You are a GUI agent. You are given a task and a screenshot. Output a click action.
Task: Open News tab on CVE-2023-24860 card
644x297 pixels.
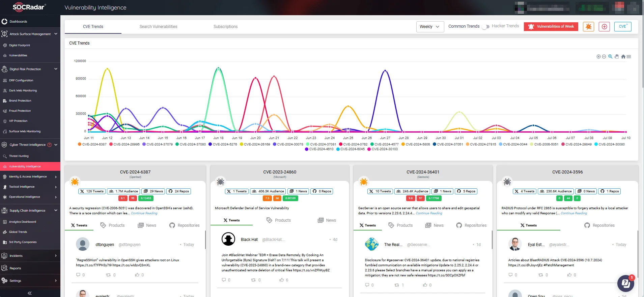pos(327,220)
